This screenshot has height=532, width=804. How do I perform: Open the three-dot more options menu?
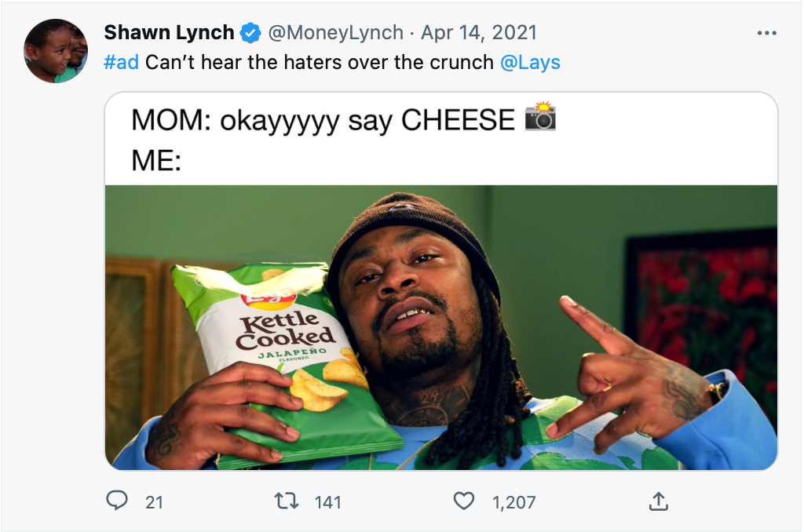coord(766,33)
